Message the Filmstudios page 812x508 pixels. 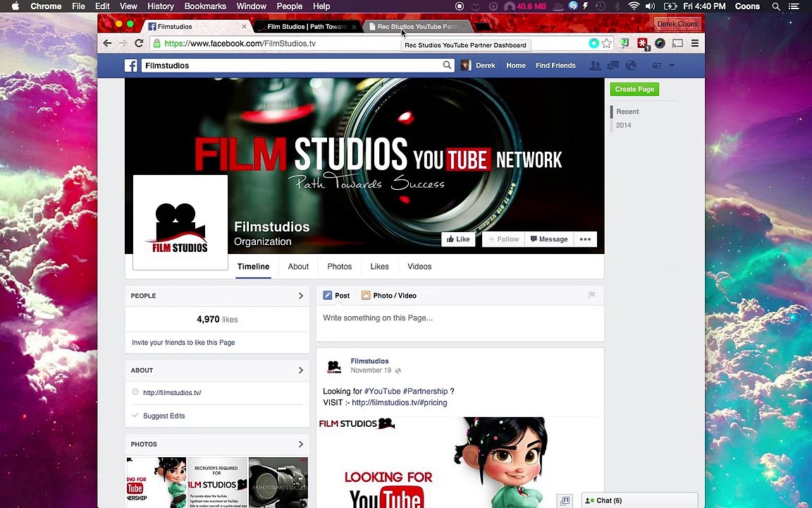[x=550, y=239]
